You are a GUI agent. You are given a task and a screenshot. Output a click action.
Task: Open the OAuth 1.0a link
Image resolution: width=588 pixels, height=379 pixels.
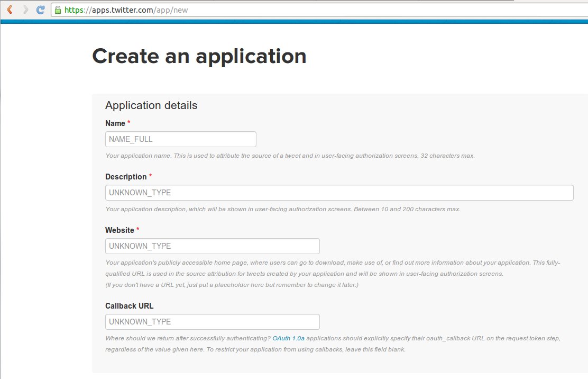[288, 338]
